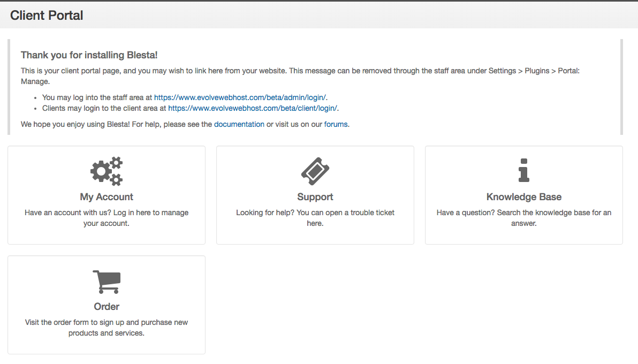Click the Support ticket icon
Image resolution: width=638 pixels, height=364 pixels.
(315, 171)
